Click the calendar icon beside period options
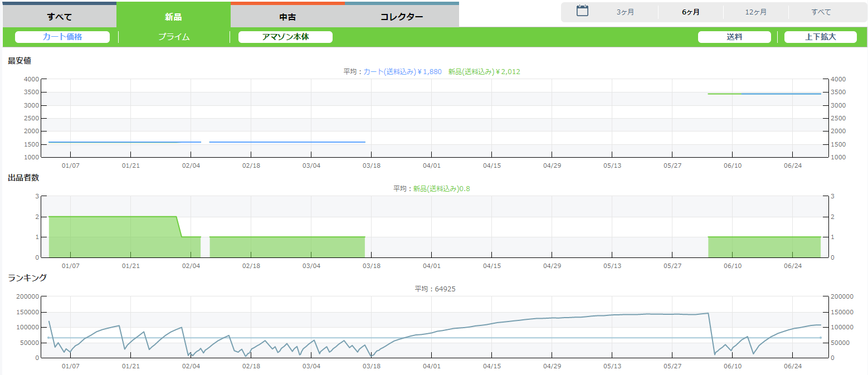The height and width of the screenshot is (375, 868). pos(582,11)
